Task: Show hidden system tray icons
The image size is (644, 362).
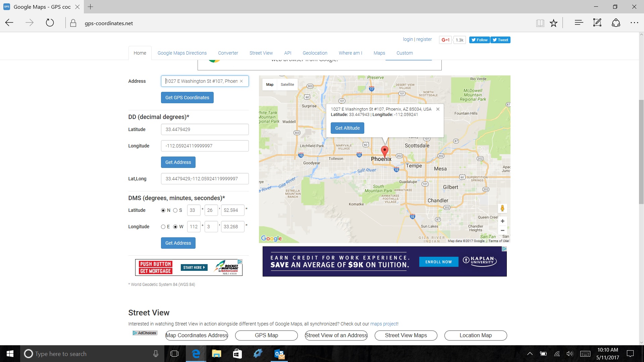Action: pyautogui.click(x=530, y=354)
